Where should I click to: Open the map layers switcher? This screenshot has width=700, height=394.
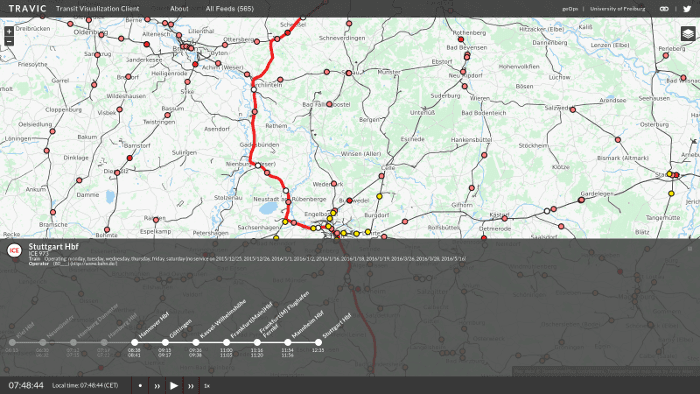coord(688,33)
